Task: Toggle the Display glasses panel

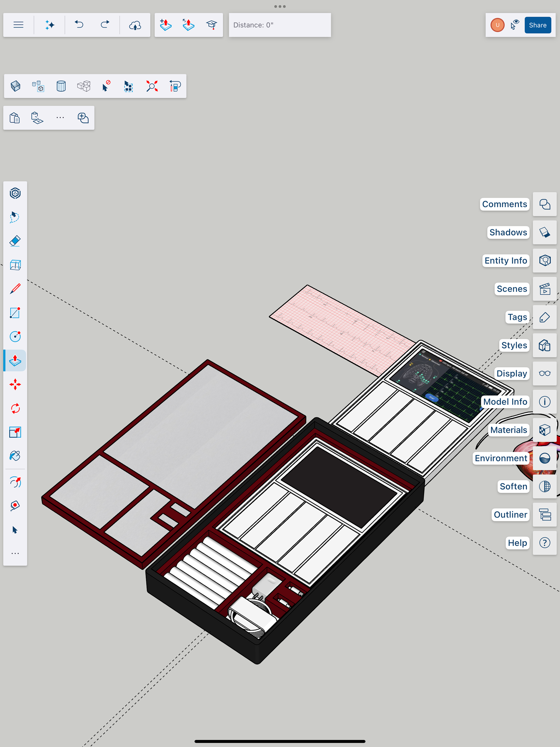Action: click(x=545, y=373)
